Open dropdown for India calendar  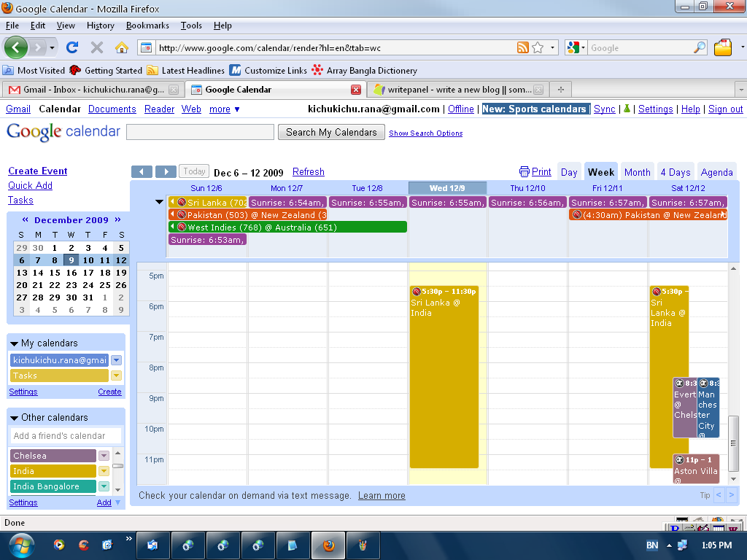(104, 471)
